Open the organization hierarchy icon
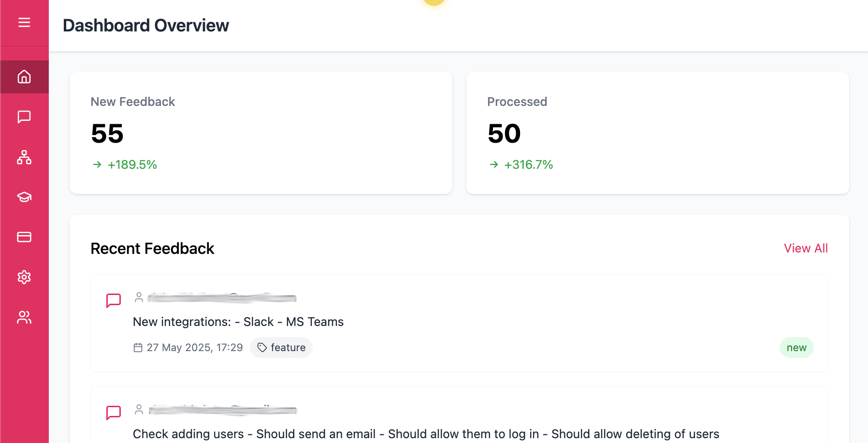 [24, 157]
